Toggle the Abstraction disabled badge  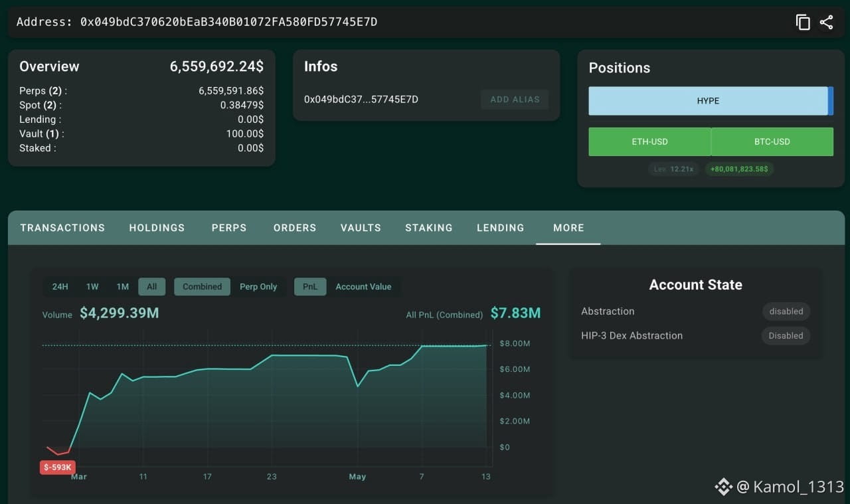coord(786,311)
